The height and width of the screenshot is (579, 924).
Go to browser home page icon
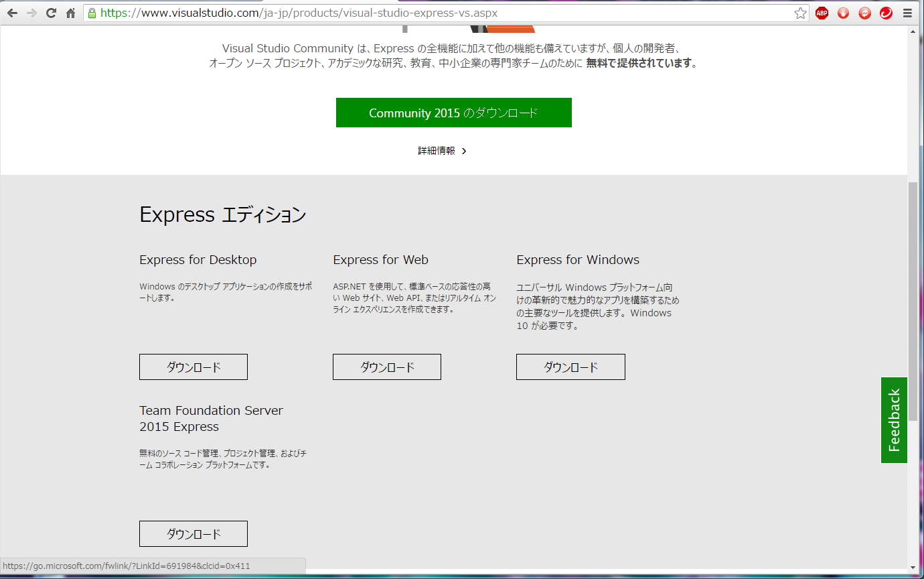click(70, 13)
